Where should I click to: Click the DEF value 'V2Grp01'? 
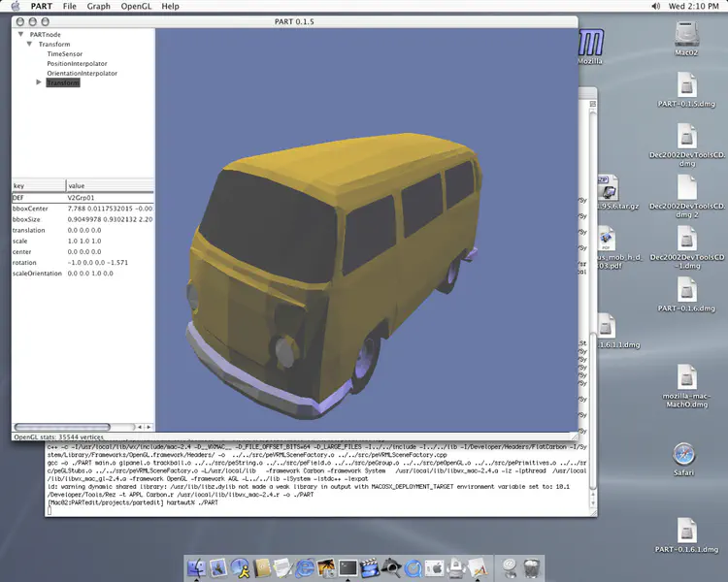82,198
